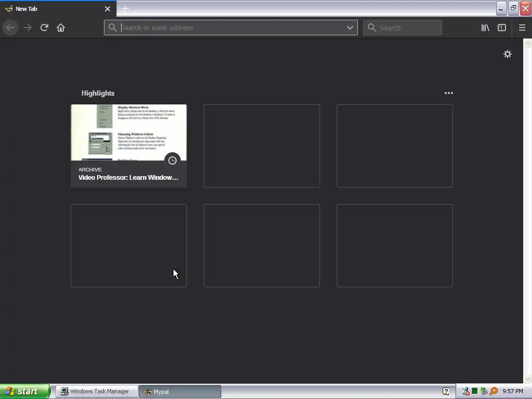Click the scrollbar up arrow
The image size is (532, 399).
(x=527, y=43)
